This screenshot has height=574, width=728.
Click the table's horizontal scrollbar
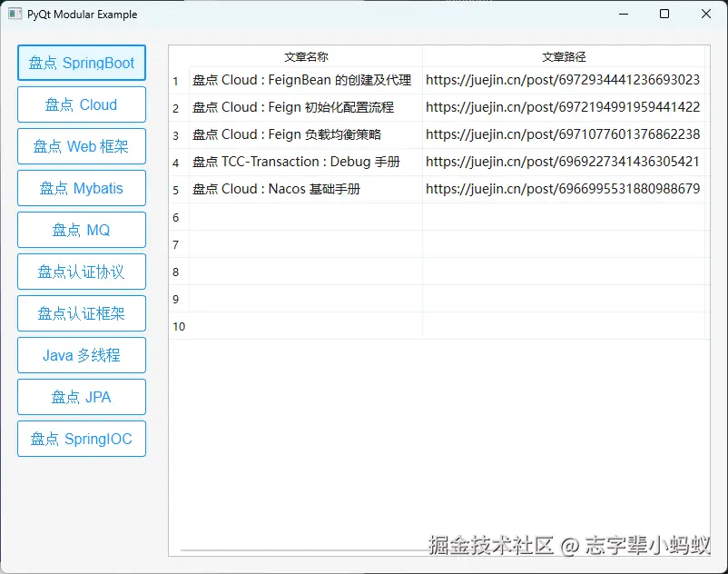307,550
